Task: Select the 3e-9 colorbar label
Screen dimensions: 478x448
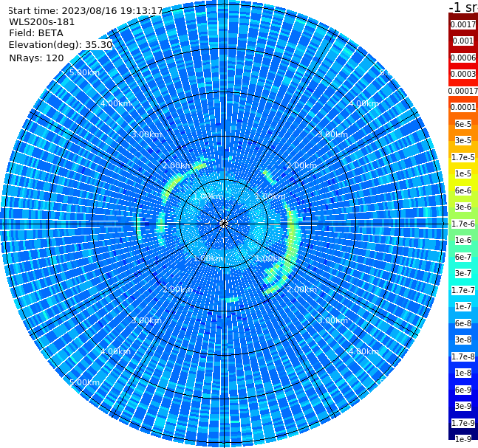Action: tap(463, 406)
